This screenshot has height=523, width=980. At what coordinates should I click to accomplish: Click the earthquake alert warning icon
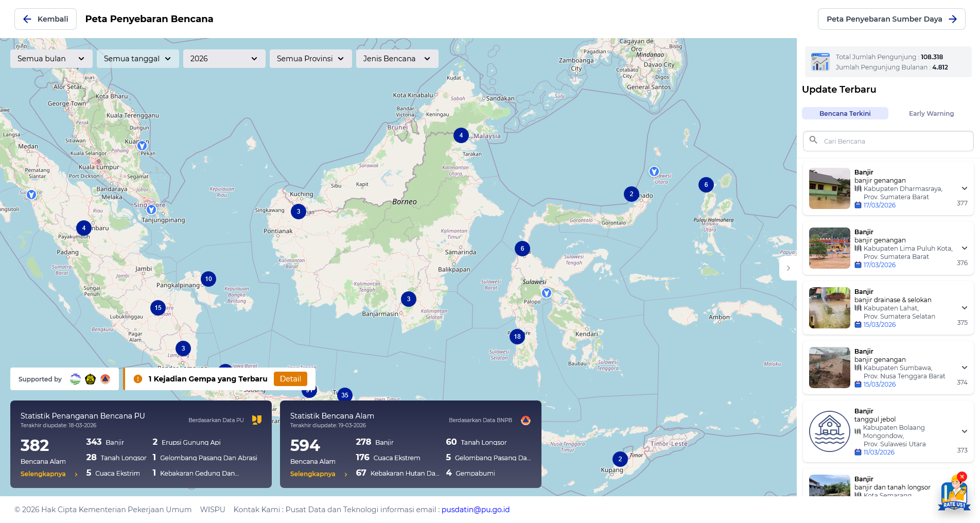[138, 379]
